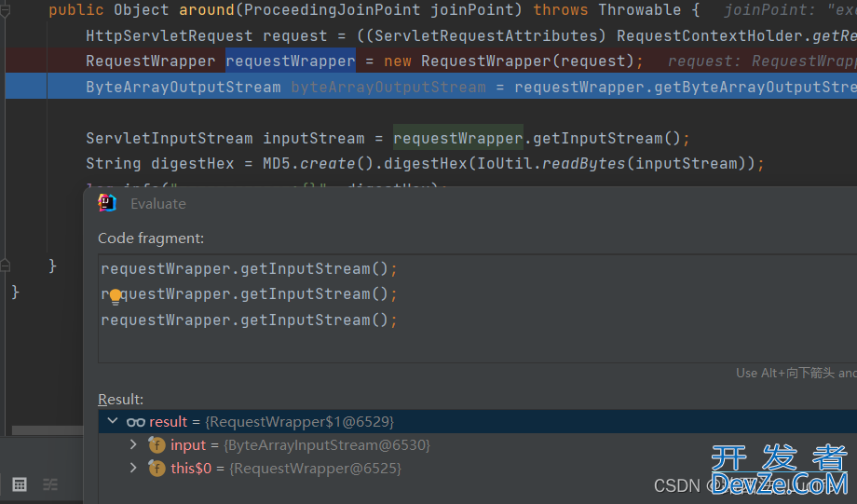Click the IntelliJ icon in Evaluate dialog

coord(107,203)
